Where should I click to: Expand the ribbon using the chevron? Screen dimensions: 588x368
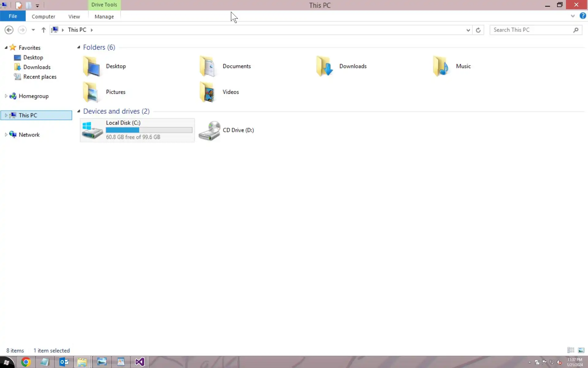573,16
